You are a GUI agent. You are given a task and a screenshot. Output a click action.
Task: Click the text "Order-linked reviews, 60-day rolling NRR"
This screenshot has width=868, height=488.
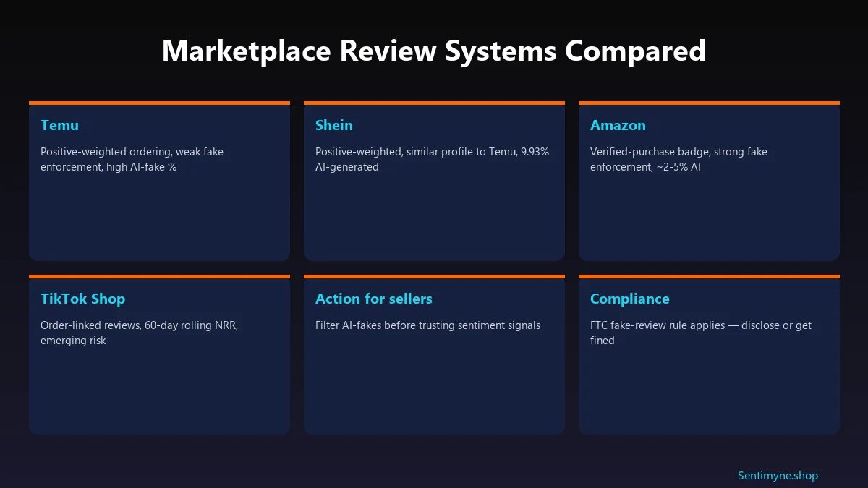[139, 325]
